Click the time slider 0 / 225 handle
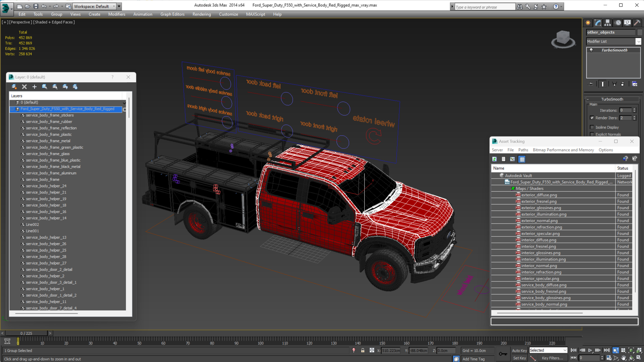644x362 pixels. [x=26, y=333]
